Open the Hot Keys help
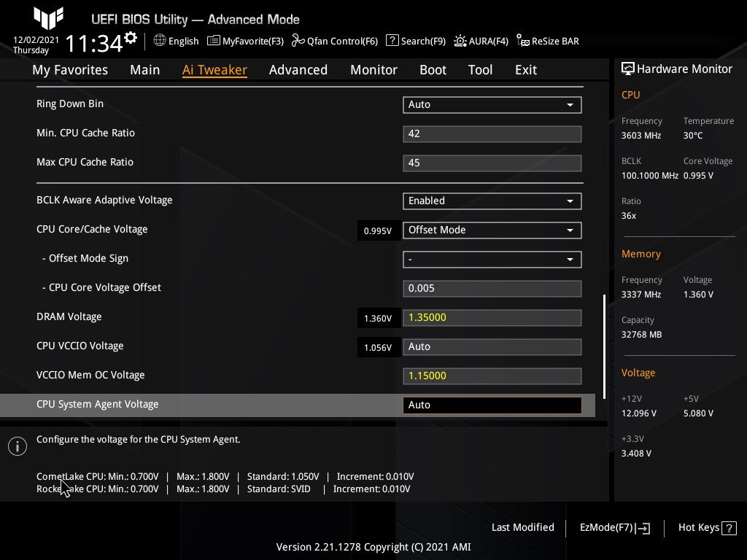Viewport: 747px width, 560px height. [707, 528]
